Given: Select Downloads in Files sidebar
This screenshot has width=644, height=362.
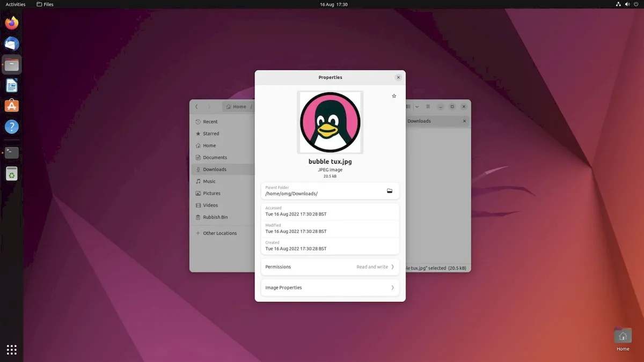Looking at the screenshot, I should pyautogui.click(x=222, y=169).
